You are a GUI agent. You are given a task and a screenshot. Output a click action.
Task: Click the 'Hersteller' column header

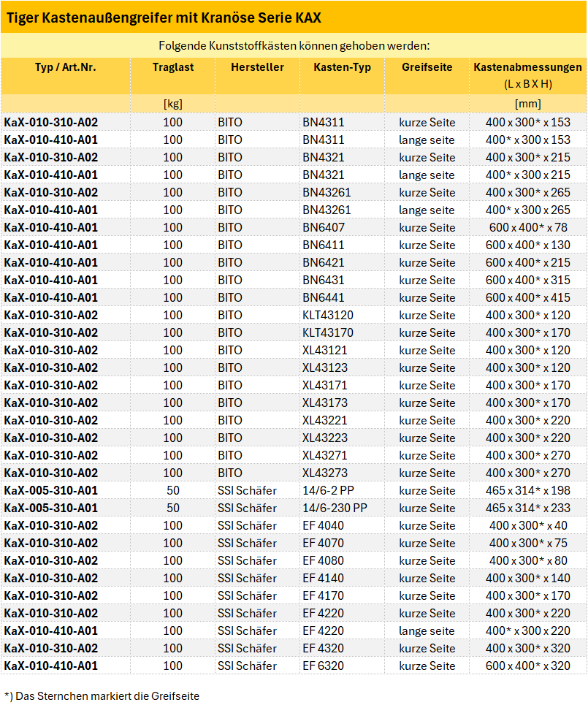[x=257, y=67]
